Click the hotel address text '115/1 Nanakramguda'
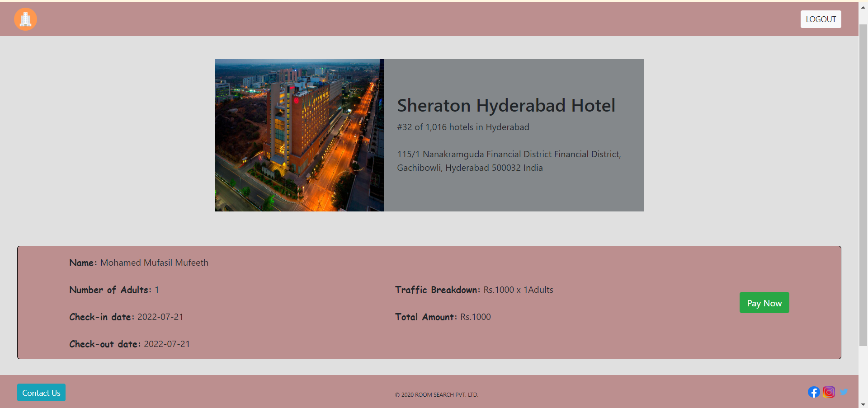 coord(509,161)
